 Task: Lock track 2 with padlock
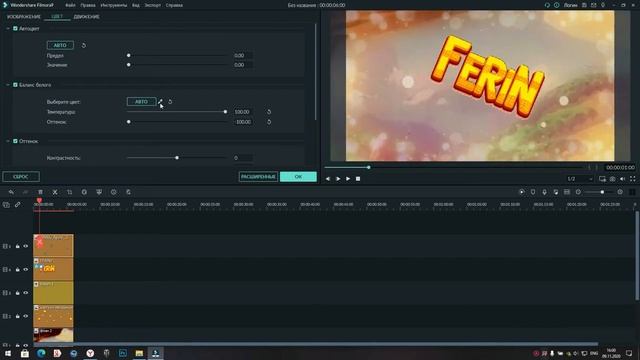18,316
